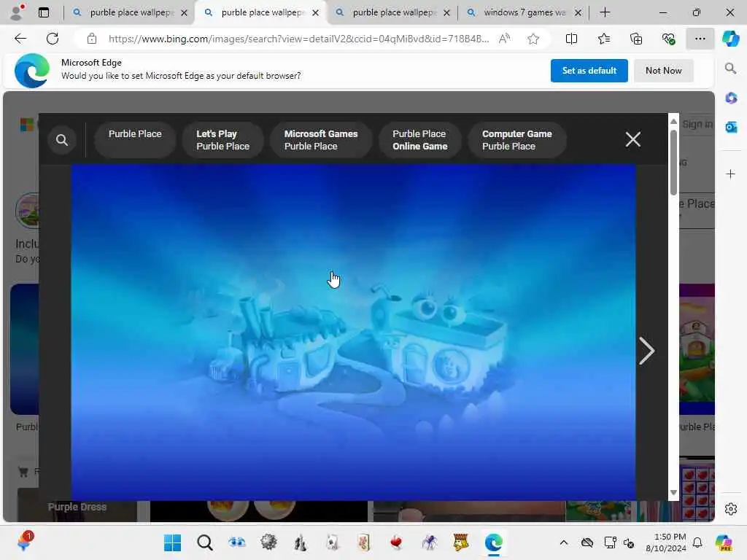Image resolution: width=747 pixels, height=560 pixels.
Task: Open a new tab with the plus button
Action: point(605,12)
